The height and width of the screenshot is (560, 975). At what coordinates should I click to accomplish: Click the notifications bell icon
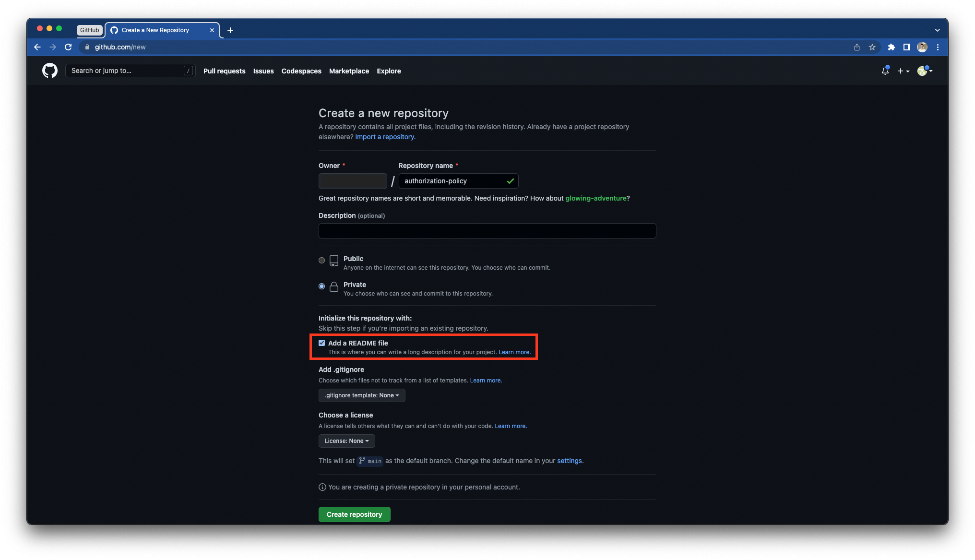coord(885,71)
